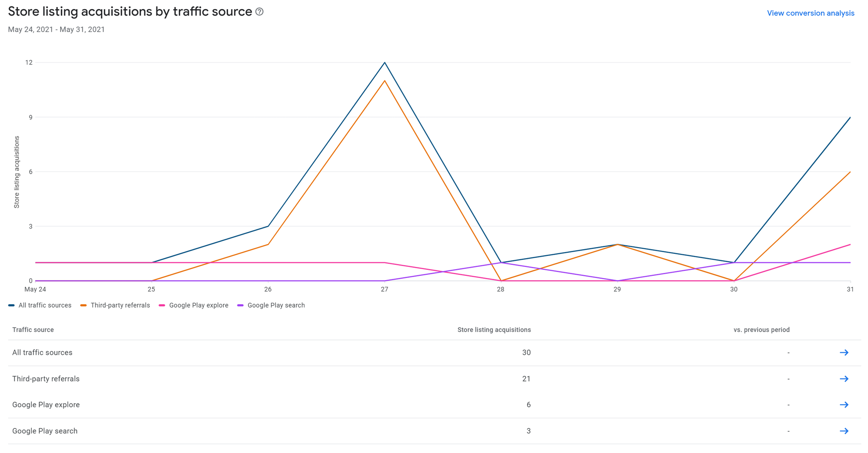
Task: Click the y-axis label 12
Action: [x=29, y=63]
